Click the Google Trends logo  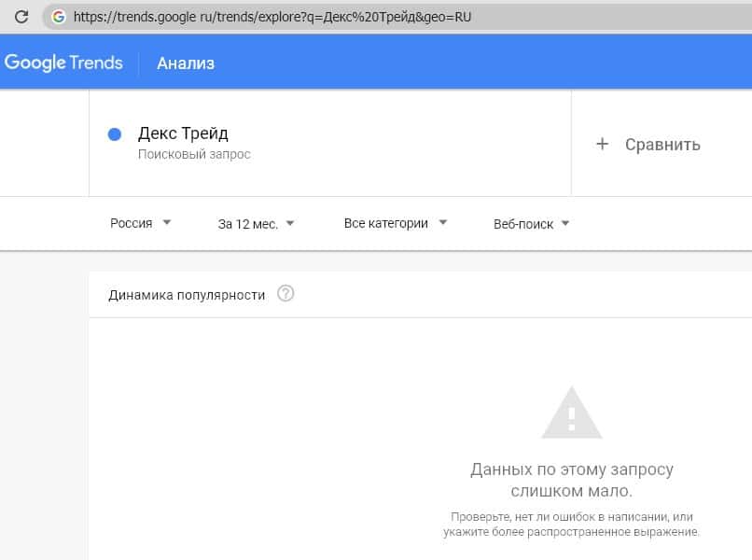pyautogui.click(x=63, y=63)
